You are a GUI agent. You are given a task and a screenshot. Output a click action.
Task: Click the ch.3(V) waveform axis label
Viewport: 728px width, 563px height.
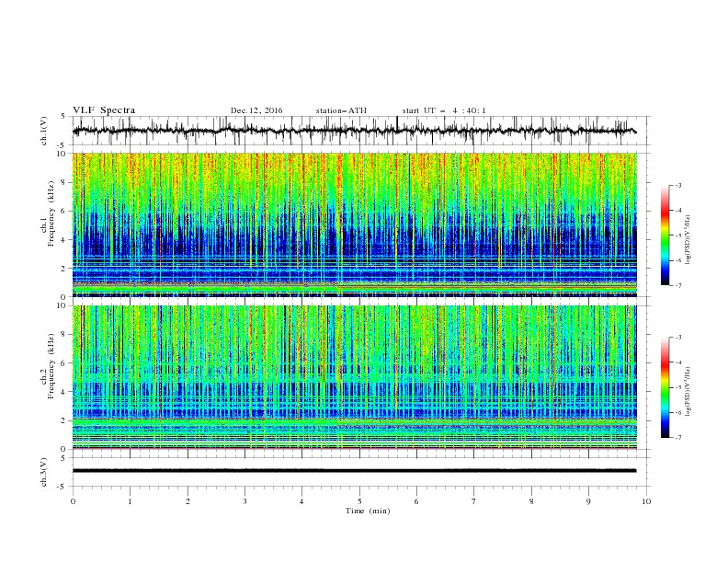44,472
